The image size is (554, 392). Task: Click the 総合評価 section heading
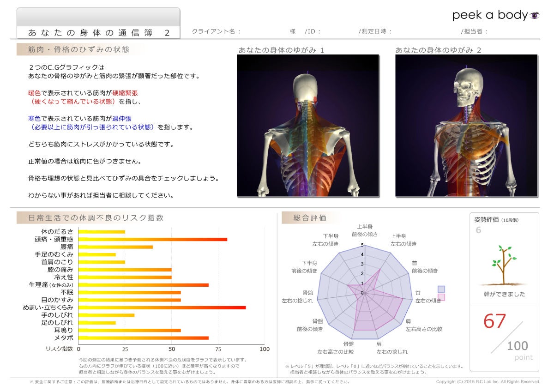coord(310,217)
